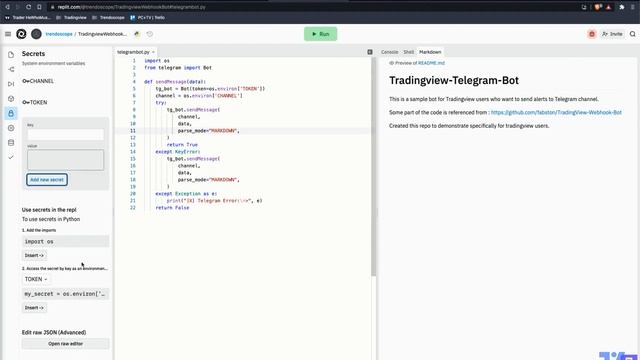Click the red bug report icon
Image resolution: width=640 pixels, height=360 pixels.
pyautogui.click(x=592, y=34)
